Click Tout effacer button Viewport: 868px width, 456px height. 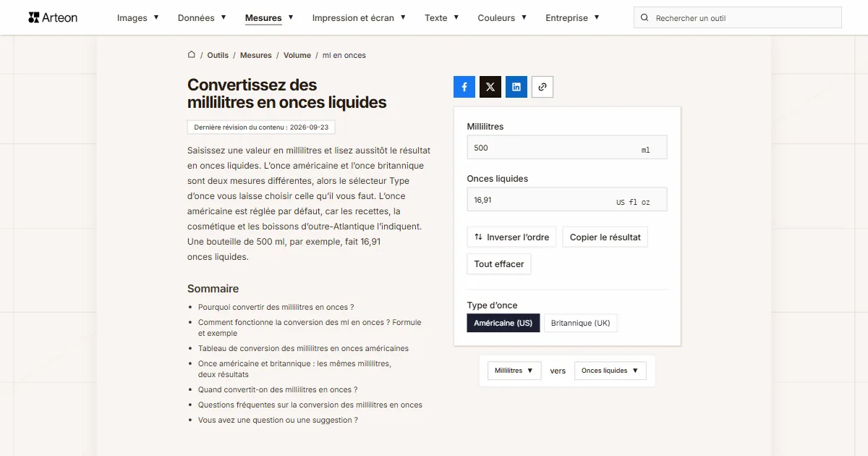point(499,263)
